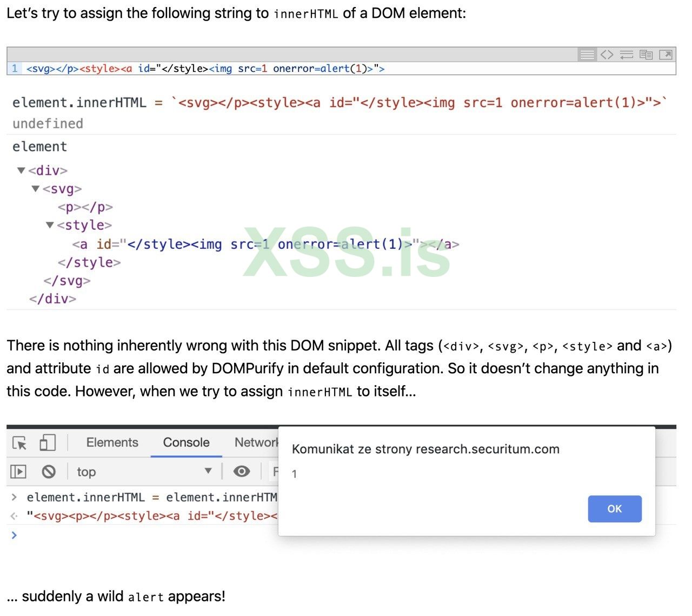The width and height of the screenshot is (692, 616).
Task: Click the <a id=...> node line
Action: [x=266, y=244]
